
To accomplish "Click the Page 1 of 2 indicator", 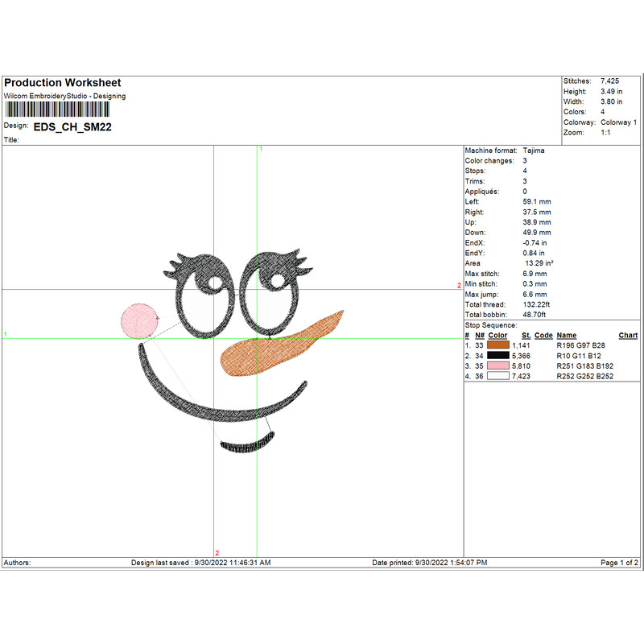I will pyautogui.click(x=619, y=562).
